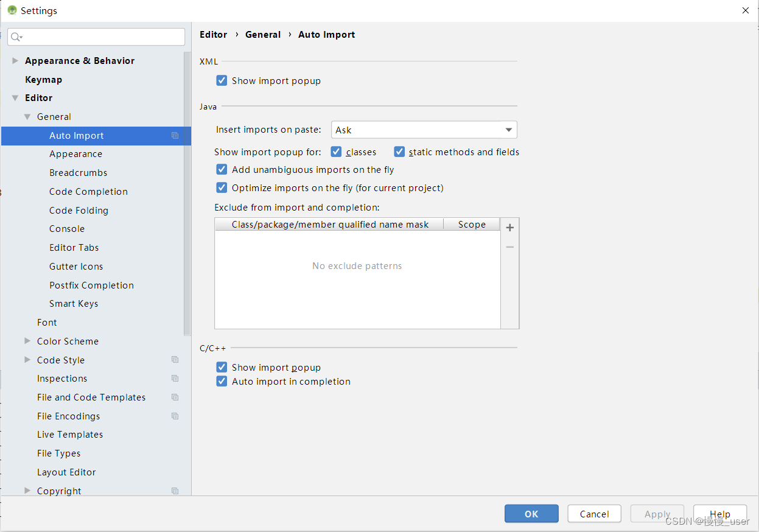
Task: Expand the Appearance & Behavior section
Action: pyautogui.click(x=15, y=61)
